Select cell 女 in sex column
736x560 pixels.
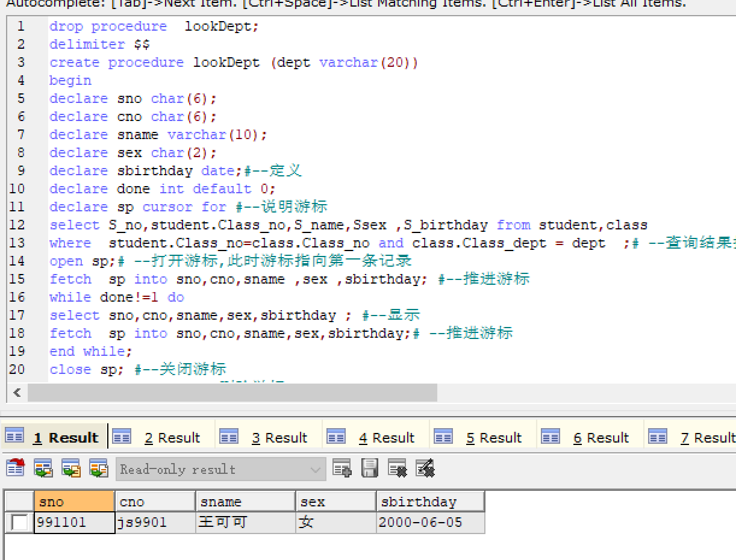coord(336,523)
